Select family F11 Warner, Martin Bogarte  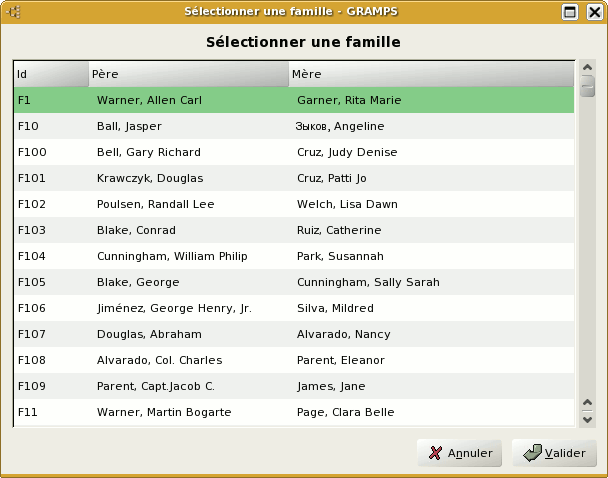(x=164, y=412)
